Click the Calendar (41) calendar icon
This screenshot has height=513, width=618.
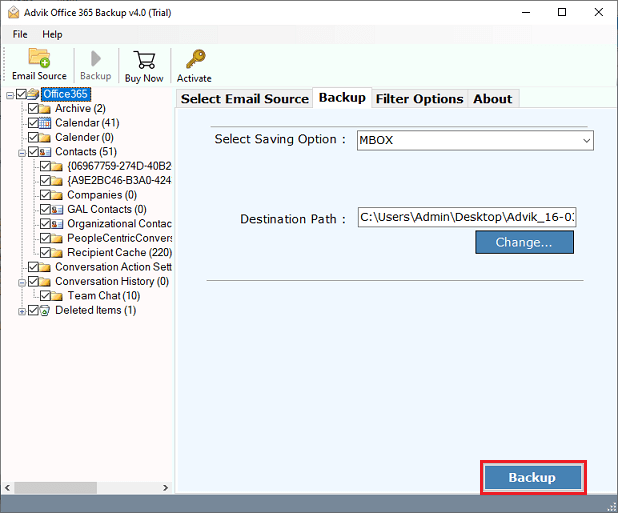pos(45,123)
